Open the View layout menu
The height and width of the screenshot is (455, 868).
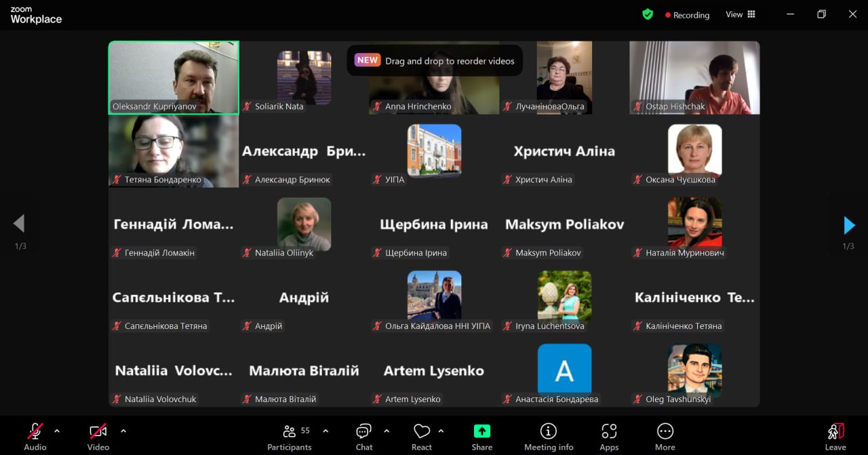tap(741, 14)
